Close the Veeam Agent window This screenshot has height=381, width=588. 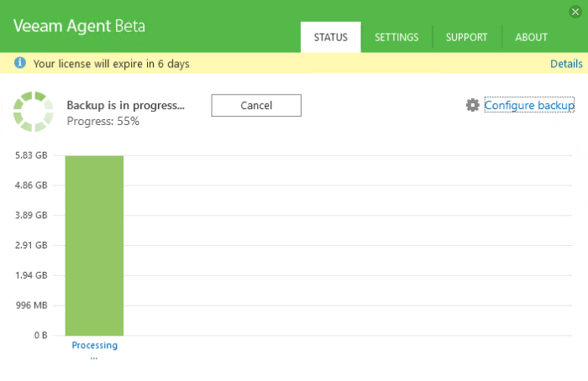[575, 12]
